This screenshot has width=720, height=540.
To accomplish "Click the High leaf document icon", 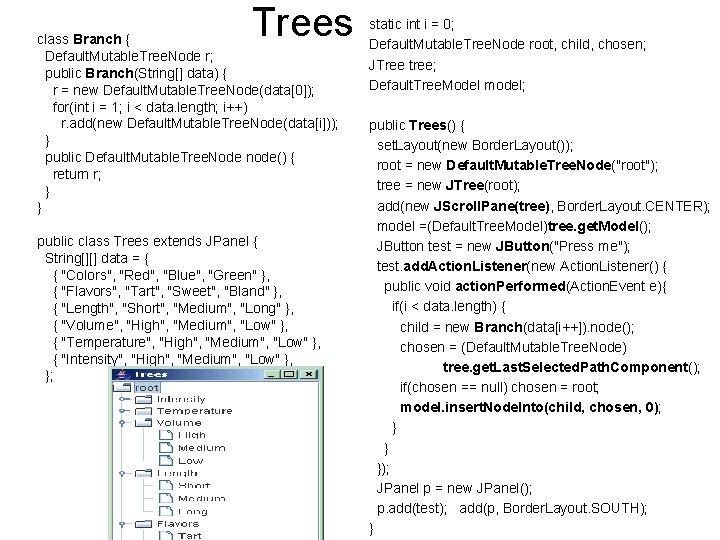I will click(166, 434).
